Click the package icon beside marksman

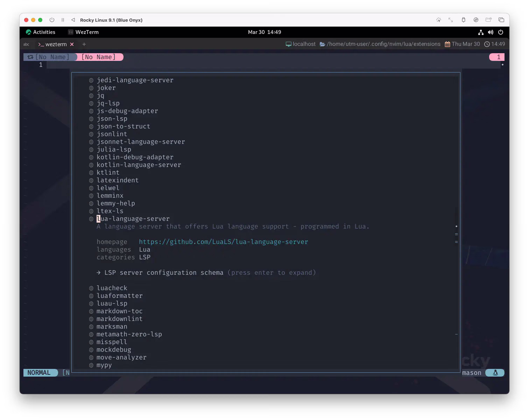click(91, 327)
